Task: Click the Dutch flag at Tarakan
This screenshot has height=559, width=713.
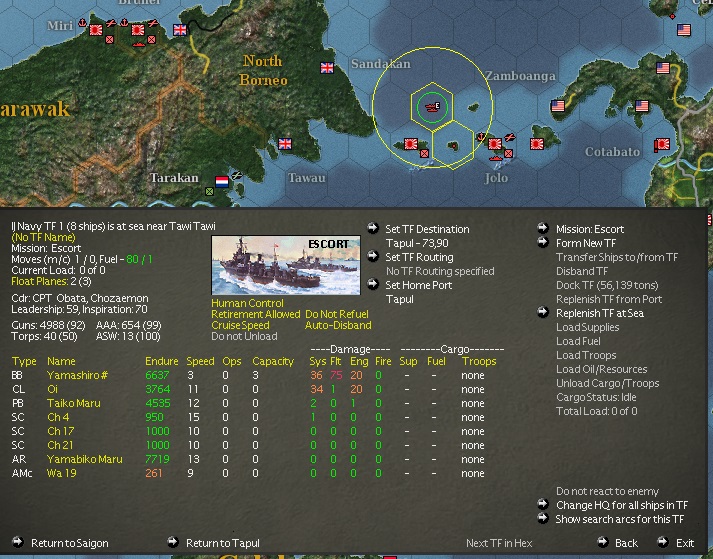Action: point(221,182)
